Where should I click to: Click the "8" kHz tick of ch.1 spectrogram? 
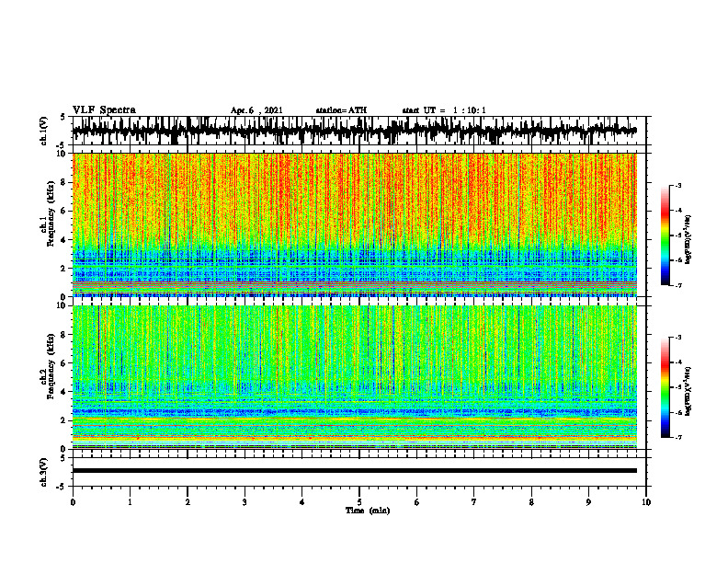64,182
